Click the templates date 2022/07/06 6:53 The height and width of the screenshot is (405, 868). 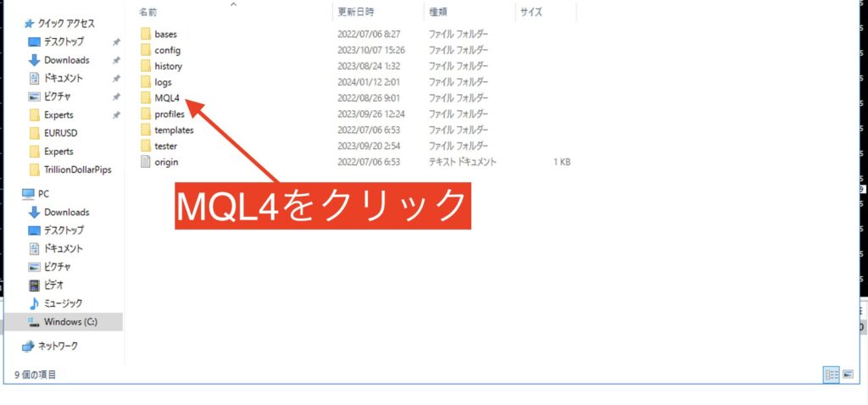[369, 130]
